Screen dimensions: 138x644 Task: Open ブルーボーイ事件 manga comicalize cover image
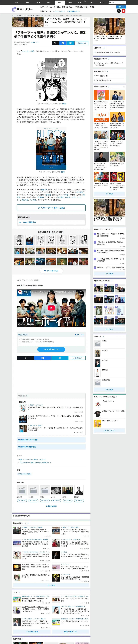[51, 80]
